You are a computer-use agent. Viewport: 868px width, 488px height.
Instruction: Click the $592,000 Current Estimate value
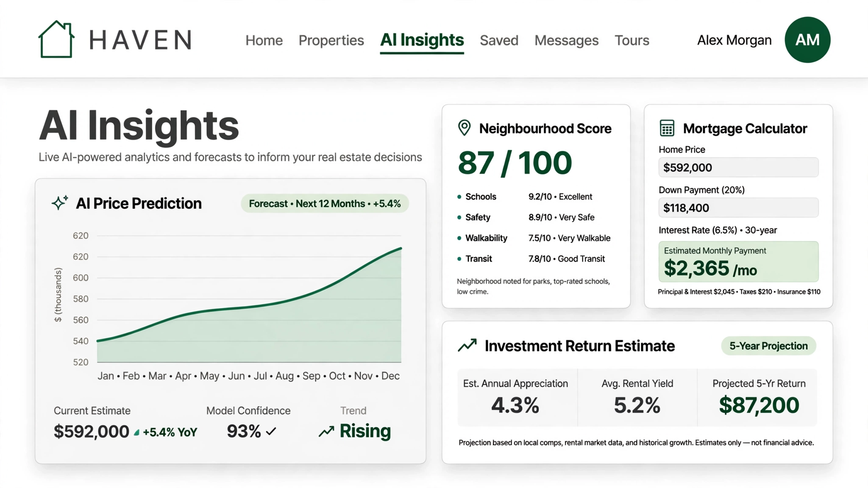coord(91,432)
